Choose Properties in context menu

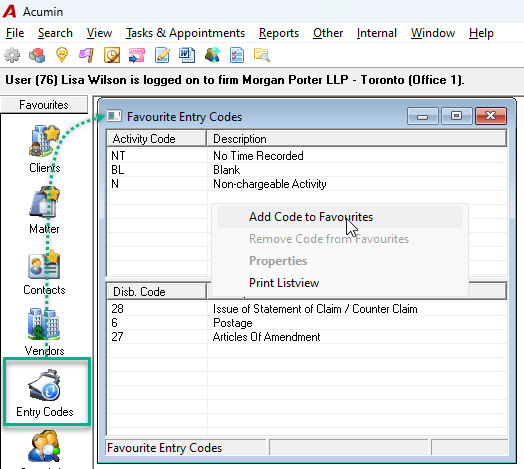[x=340, y=261]
